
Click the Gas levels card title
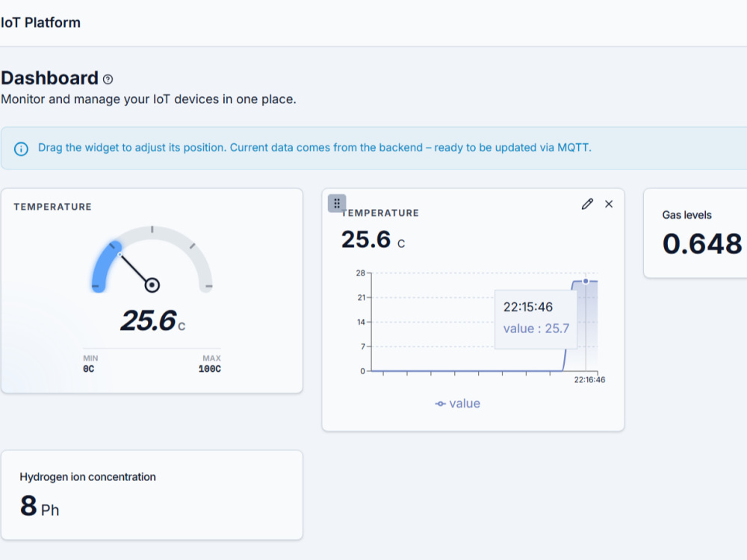[686, 215]
